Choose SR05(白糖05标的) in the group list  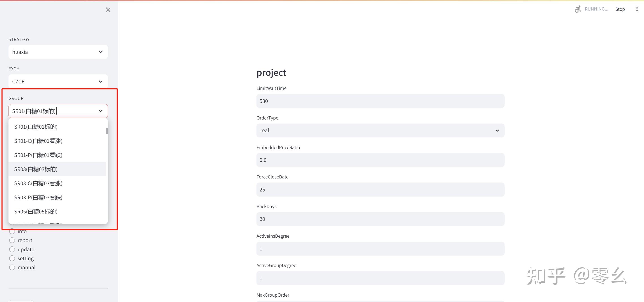(36, 212)
